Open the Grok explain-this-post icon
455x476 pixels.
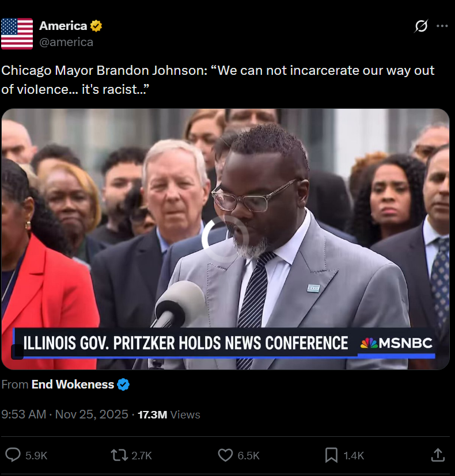[x=421, y=26]
